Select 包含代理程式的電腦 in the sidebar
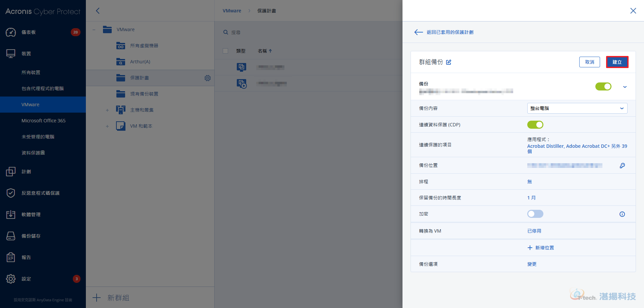Image resolution: width=644 pixels, height=308 pixels. coord(43,88)
